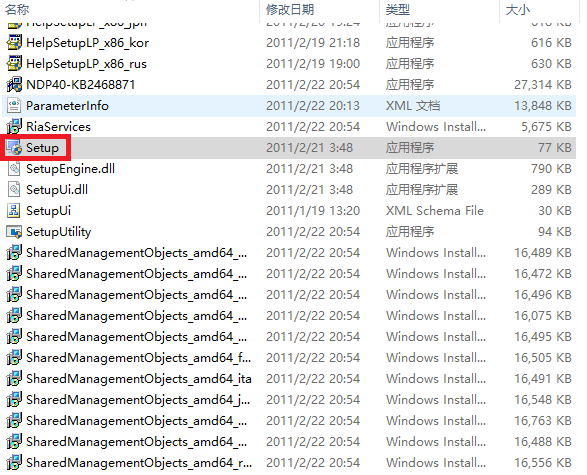Select the file named exactly Setup

[42, 148]
